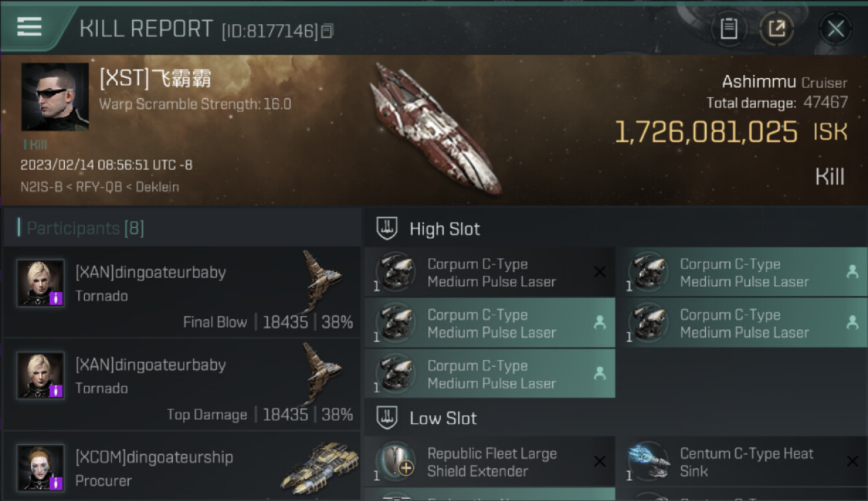Viewport: 868px width, 501px height.
Task: Click the Centum C-Type Heat Sink icon
Action: [649, 461]
